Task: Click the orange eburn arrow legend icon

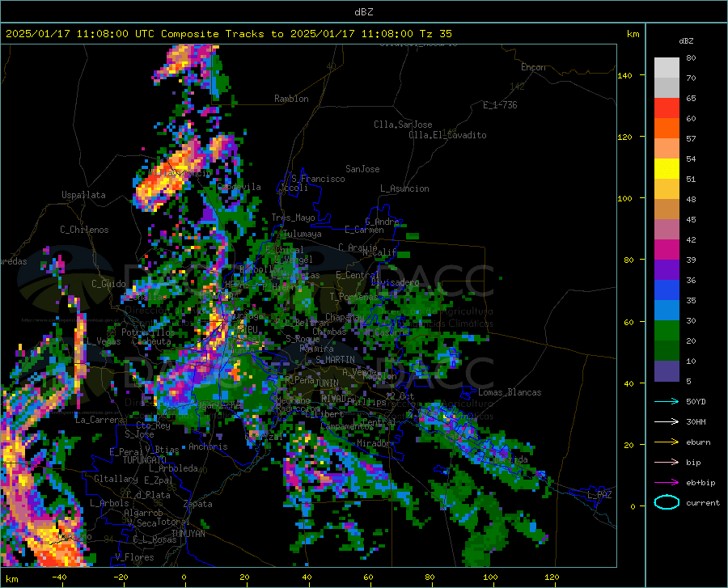Action: tap(667, 442)
